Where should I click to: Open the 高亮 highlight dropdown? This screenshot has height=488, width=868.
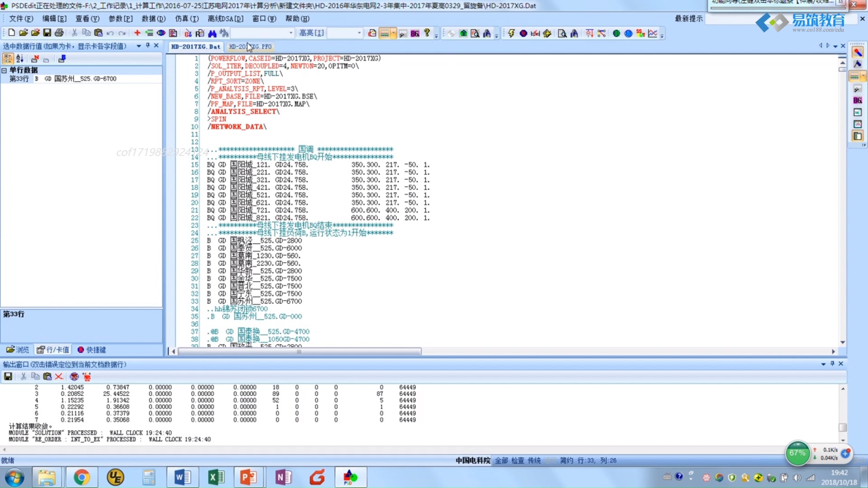pyautogui.click(x=359, y=33)
